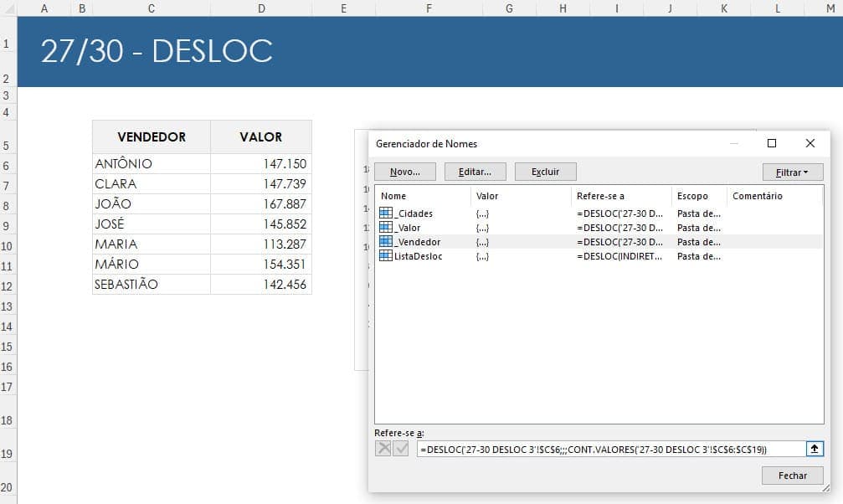Click the Novo... button
Screen dimensions: 843x504
click(405, 172)
